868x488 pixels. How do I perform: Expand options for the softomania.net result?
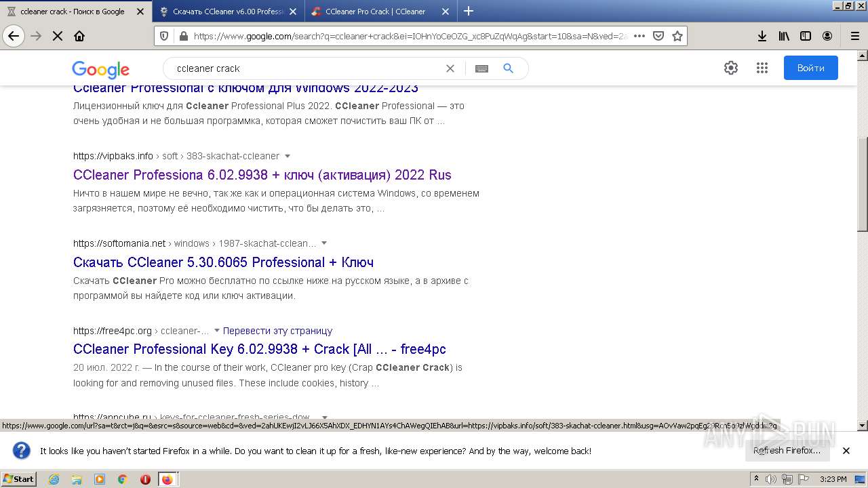[323, 243]
